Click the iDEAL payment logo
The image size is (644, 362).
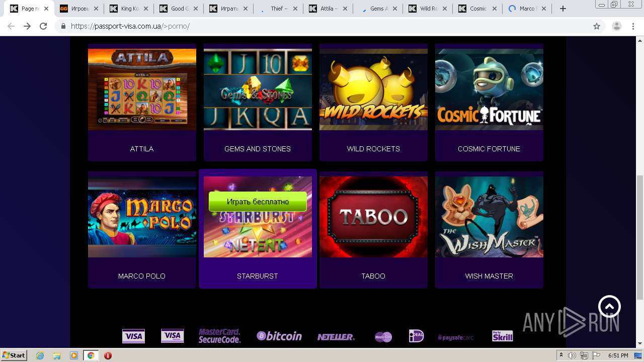point(416,336)
